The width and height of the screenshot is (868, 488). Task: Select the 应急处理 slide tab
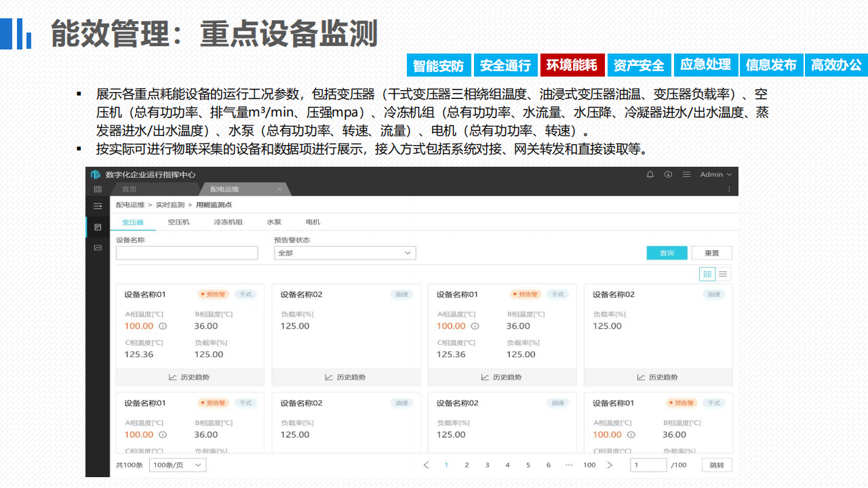tap(705, 65)
